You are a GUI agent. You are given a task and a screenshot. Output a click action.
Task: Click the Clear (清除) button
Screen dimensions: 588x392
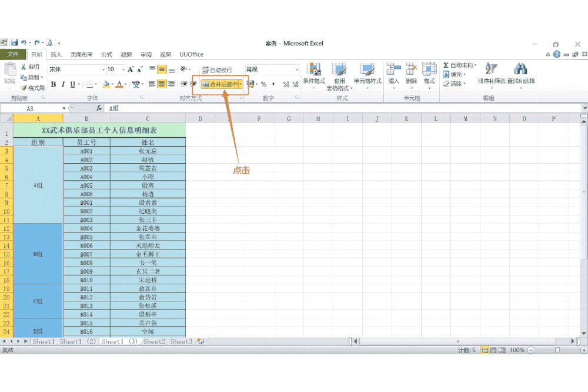454,84
